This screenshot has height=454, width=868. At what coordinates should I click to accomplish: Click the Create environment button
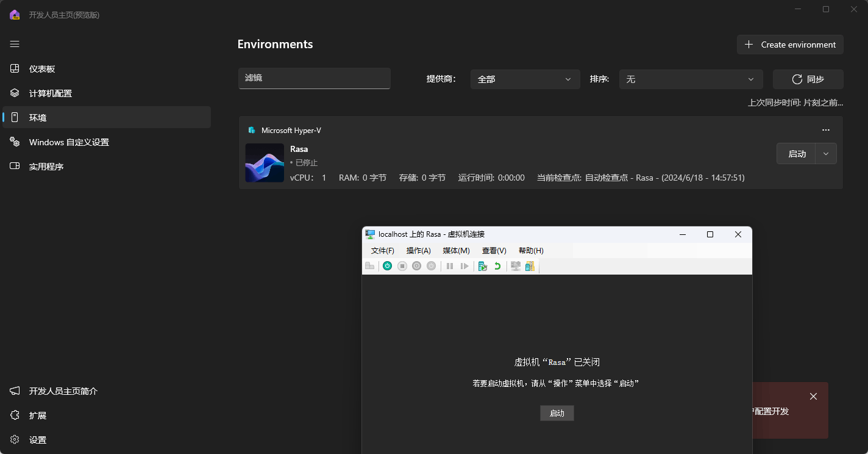click(790, 45)
